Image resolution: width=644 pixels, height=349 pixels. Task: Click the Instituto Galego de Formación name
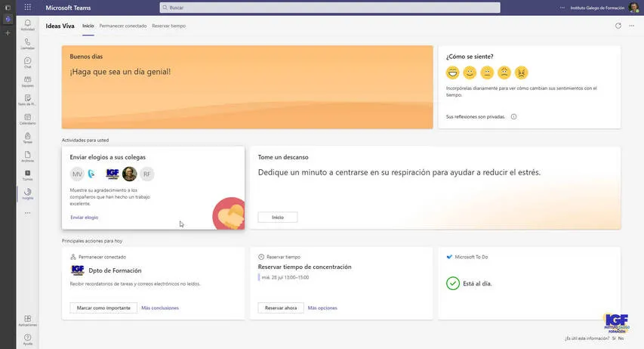pyautogui.click(x=597, y=8)
